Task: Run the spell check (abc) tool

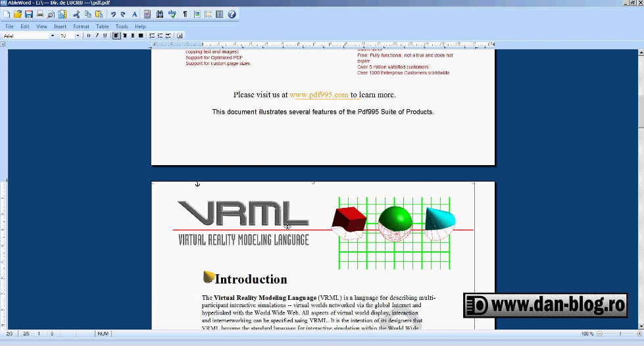Action: coord(172,14)
